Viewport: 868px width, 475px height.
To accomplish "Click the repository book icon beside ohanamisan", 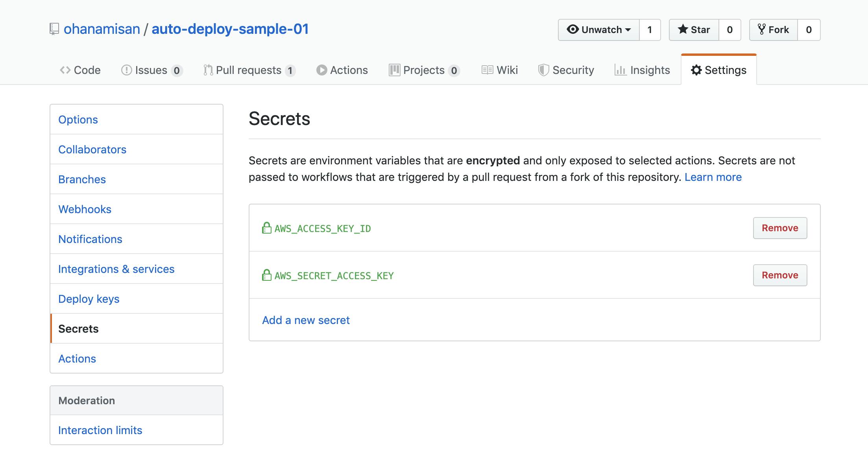I will [x=54, y=29].
